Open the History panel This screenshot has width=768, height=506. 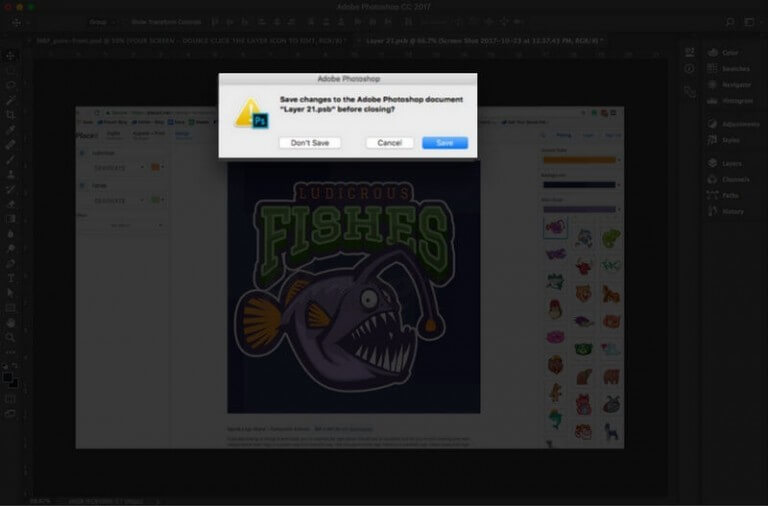pos(726,212)
